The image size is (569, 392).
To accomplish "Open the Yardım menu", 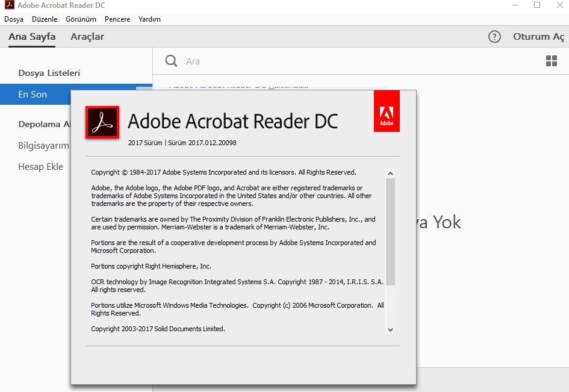I will pyautogui.click(x=149, y=19).
